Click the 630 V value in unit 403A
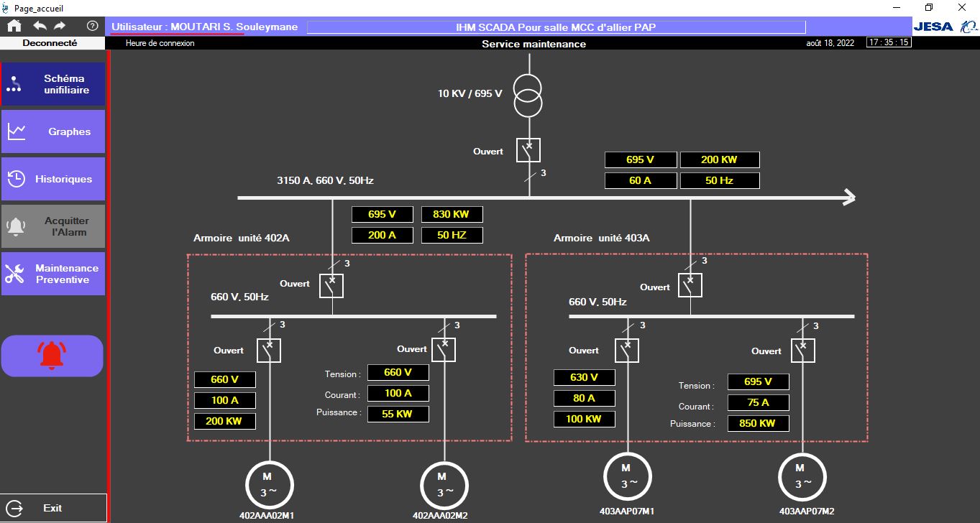This screenshot has width=980, height=523. 584,377
